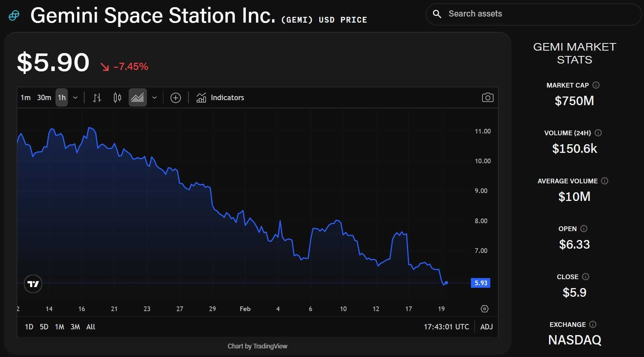
Task: Select the 1h interval button
Action: (61, 97)
